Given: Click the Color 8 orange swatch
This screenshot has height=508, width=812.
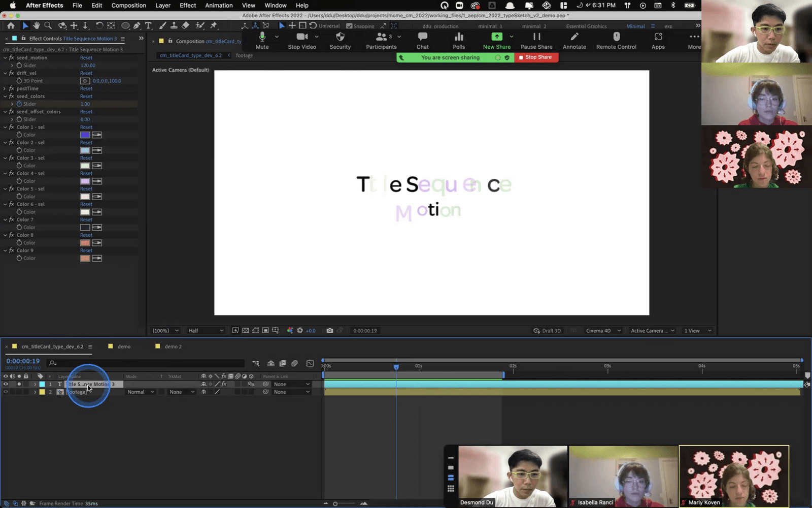Looking at the screenshot, I should [x=85, y=243].
